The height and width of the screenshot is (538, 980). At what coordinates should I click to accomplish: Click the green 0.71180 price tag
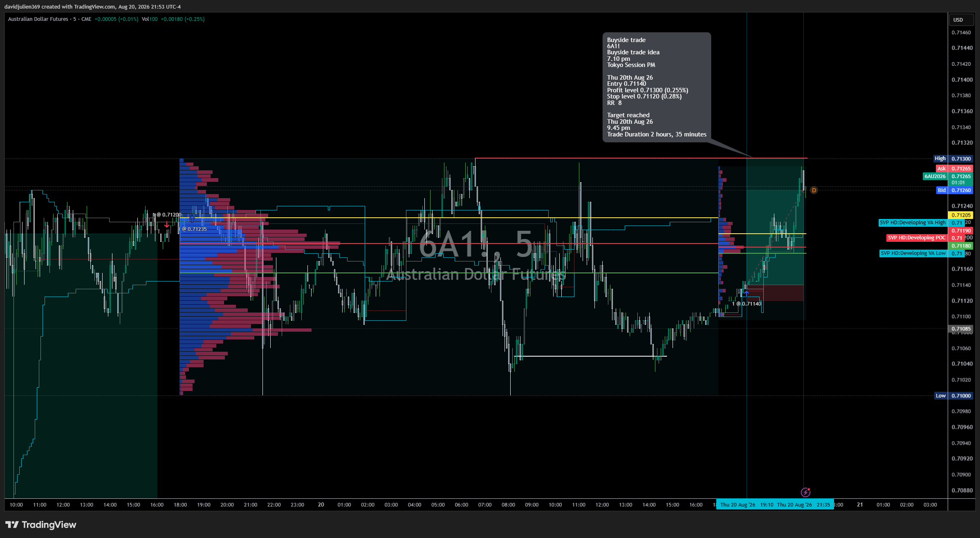pyautogui.click(x=960, y=246)
